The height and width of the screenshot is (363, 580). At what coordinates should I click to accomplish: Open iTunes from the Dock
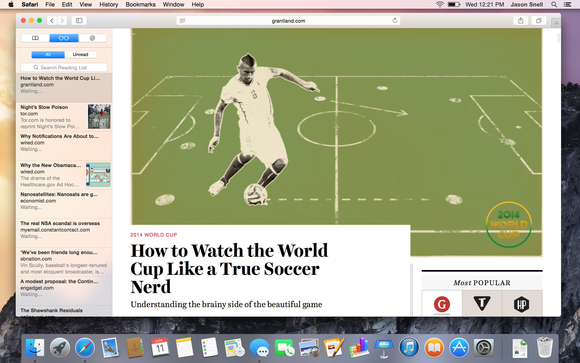coord(409,348)
